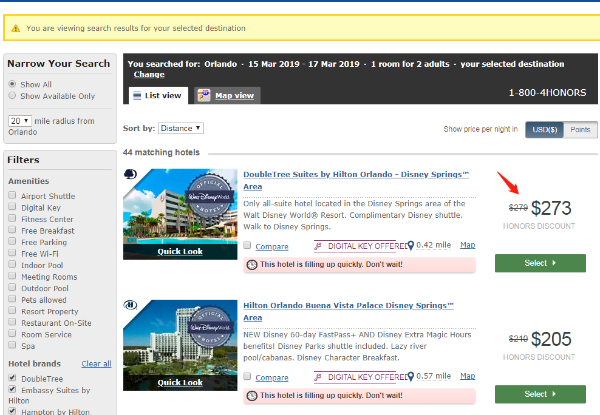The height and width of the screenshot is (415, 600).
Task: Click the clock icon in DoubleTree filling-up notice
Action: coord(251,265)
